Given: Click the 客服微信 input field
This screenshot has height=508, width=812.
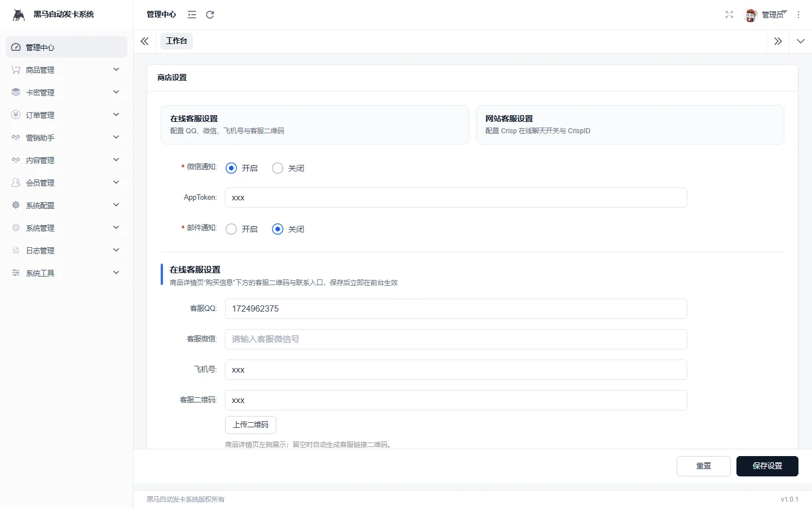Looking at the screenshot, I should pyautogui.click(x=456, y=339).
